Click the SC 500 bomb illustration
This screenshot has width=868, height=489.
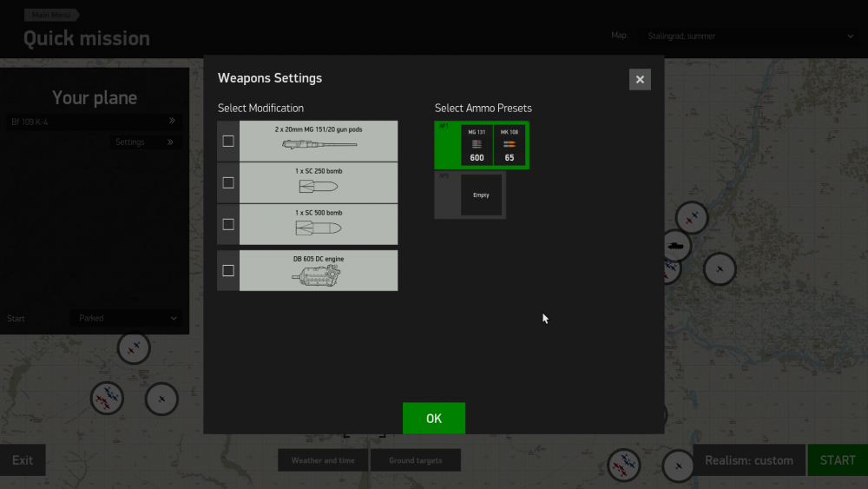[x=319, y=228]
